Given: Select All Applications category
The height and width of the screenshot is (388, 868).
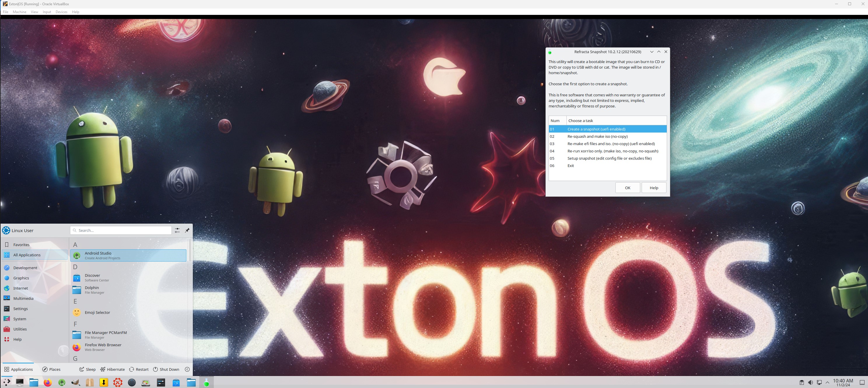Looking at the screenshot, I should (35, 255).
